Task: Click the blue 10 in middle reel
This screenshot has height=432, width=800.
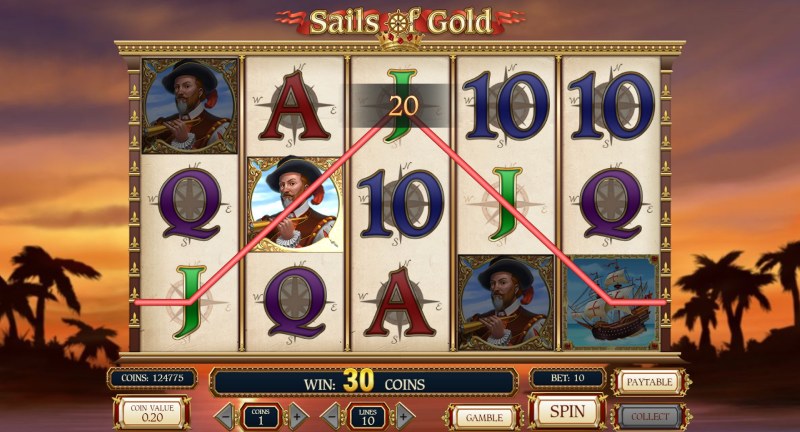Action: point(401,204)
